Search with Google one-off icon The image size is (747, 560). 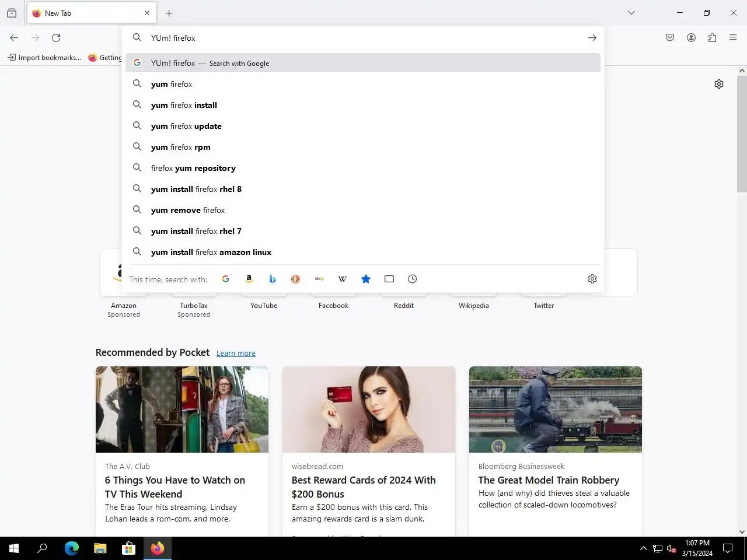[x=226, y=279]
